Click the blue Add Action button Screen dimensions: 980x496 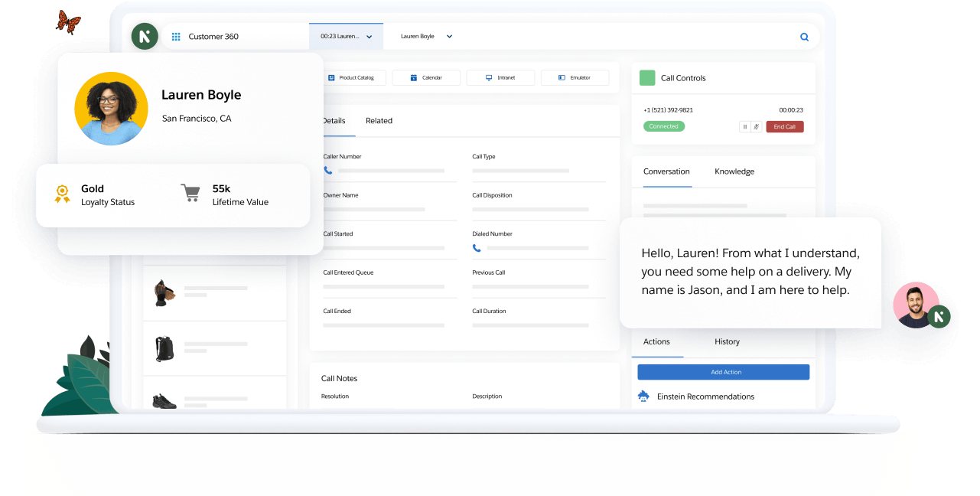point(723,372)
